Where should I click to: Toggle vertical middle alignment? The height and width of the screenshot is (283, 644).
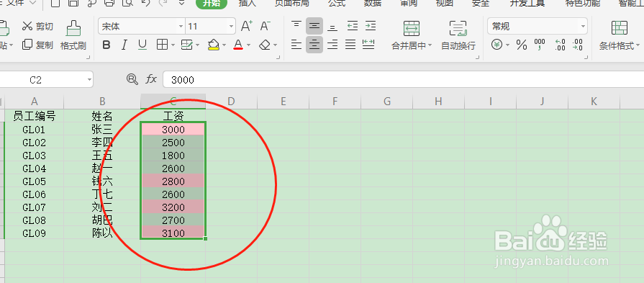pyautogui.click(x=314, y=27)
